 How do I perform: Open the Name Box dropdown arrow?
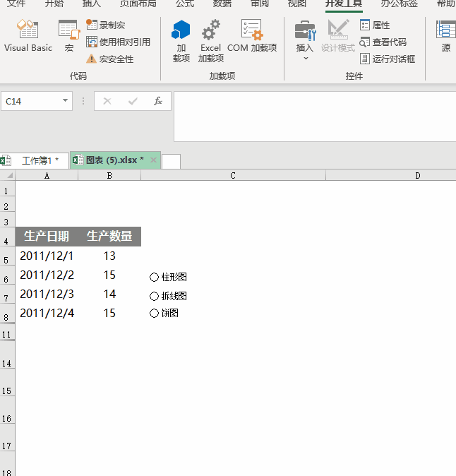66,101
